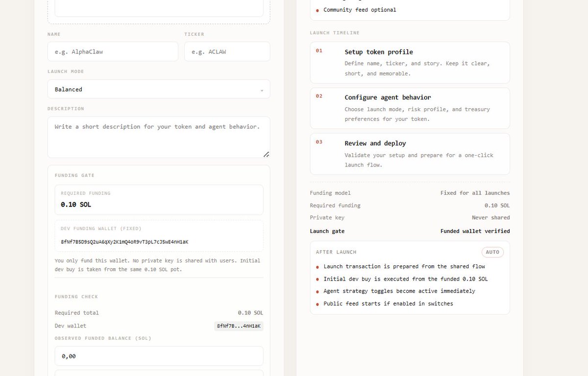Image resolution: width=588 pixels, height=376 pixels.
Task: Click 'Initial dev buy is executed' bullet
Action: tap(406, 279)
